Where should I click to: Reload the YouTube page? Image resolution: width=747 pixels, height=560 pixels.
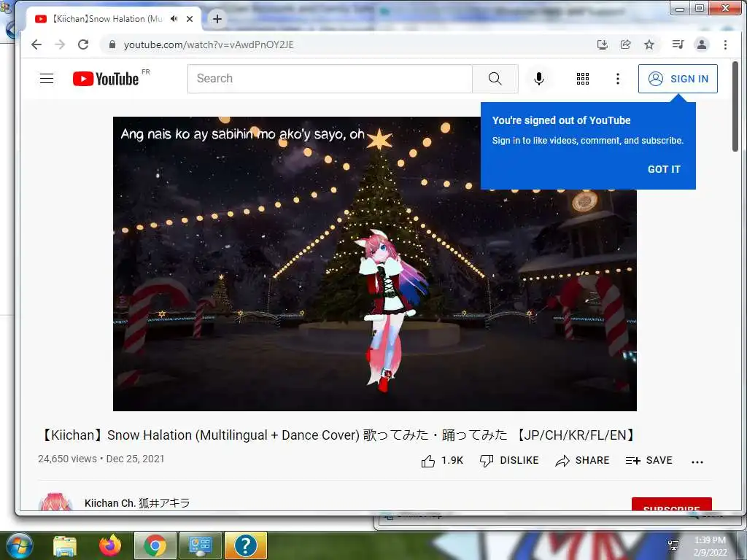[83, 44]
